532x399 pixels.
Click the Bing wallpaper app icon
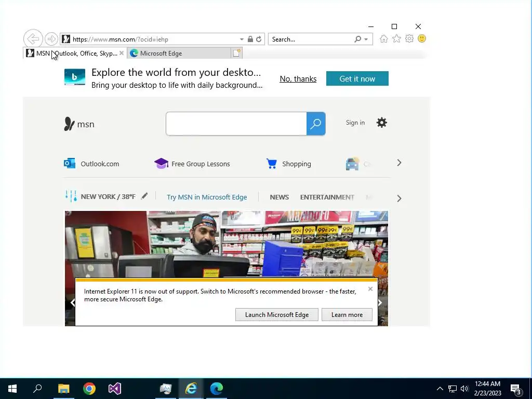pos(75,77)
